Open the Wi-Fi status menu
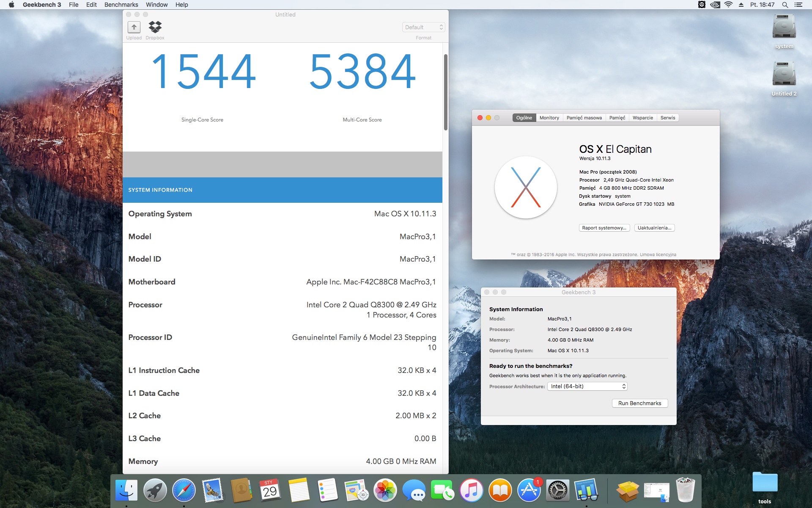Image resolution: width=812 pixels, height=508 pixels. [x=728, y=5]
